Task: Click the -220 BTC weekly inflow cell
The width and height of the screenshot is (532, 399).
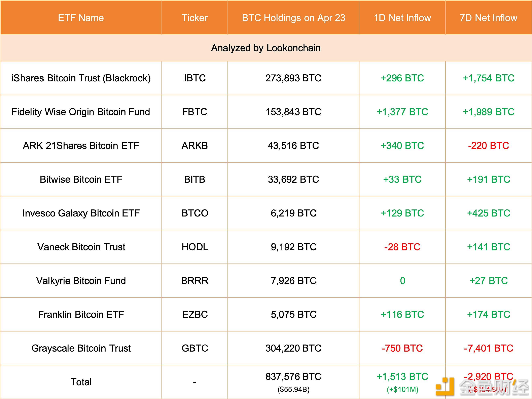Action: click(489, 146)
